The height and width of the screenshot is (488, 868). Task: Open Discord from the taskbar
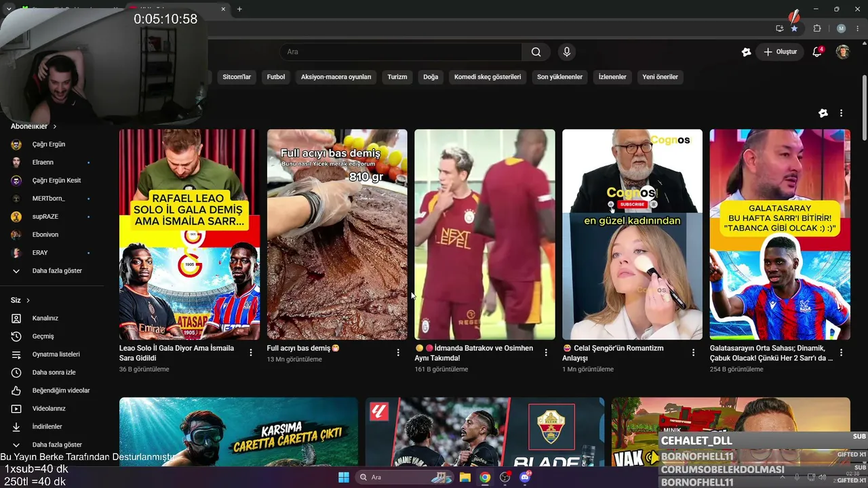(524, 477)
